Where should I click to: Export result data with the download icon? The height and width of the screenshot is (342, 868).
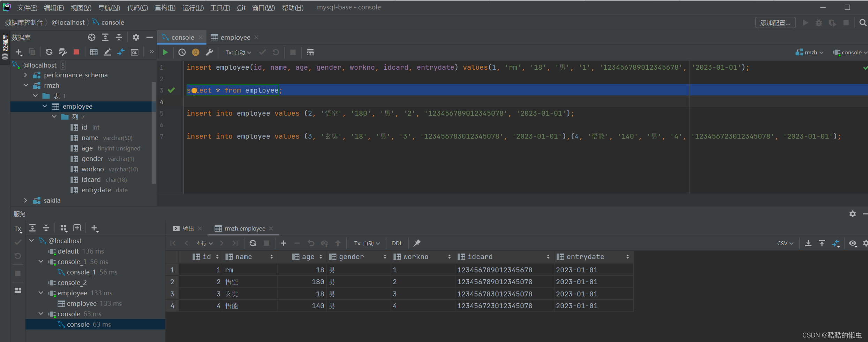[808, 243]
